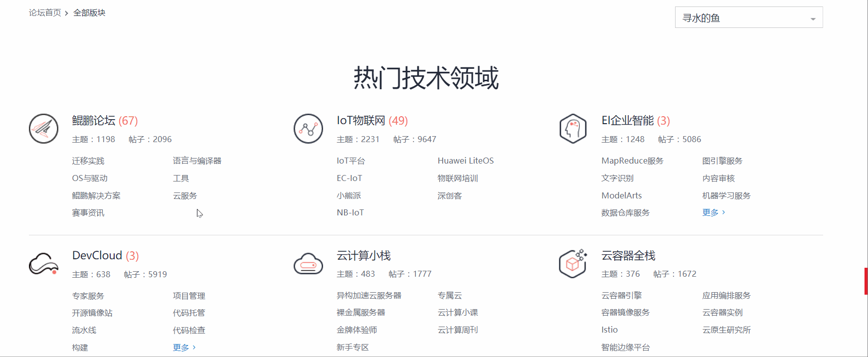This screenshot has width=868, height=357.
Task: Open 异构加速云服务器 subforum
Action: pos(369,295)
